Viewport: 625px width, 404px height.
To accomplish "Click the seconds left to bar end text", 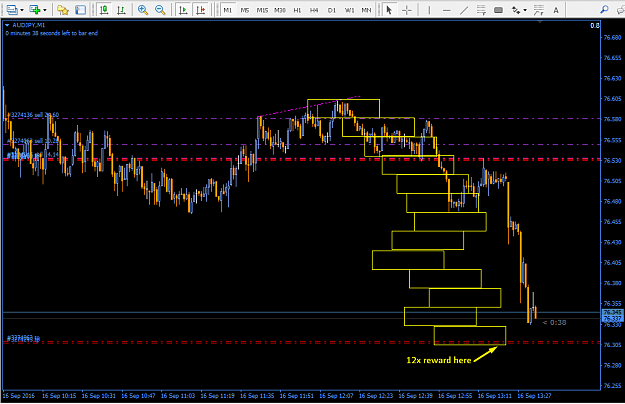I will 51,33.
